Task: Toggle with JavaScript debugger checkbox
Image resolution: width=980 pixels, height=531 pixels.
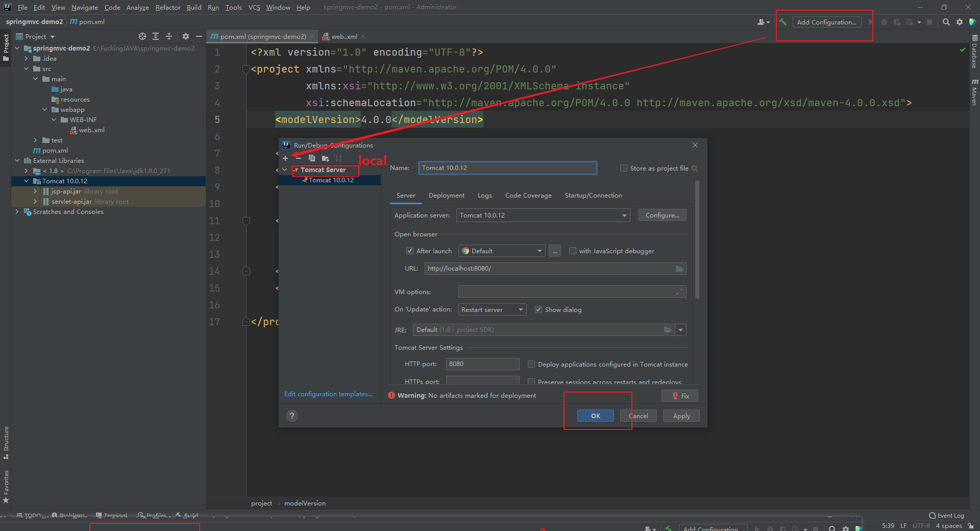Action: [x=573, y=251]
